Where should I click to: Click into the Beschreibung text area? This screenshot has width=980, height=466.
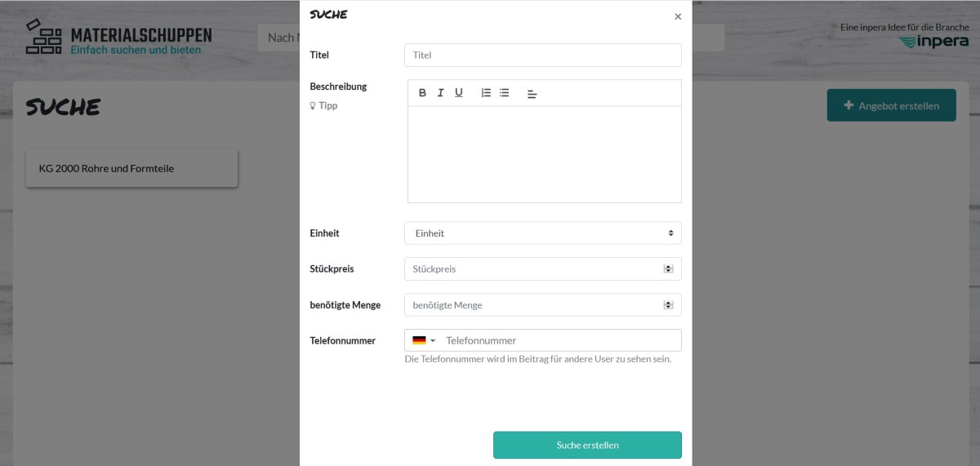545,153
